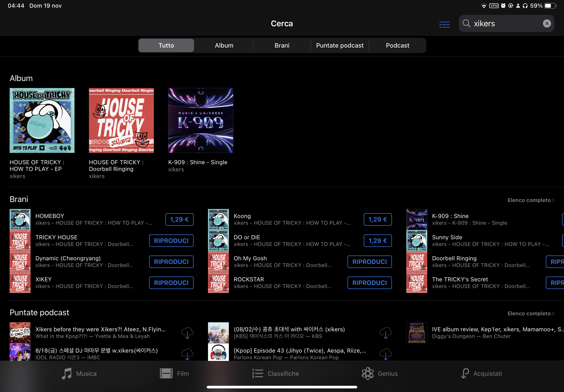Tap the magnifying glass search icon
The width and height of the screenshot is (564, 392).
466,24
